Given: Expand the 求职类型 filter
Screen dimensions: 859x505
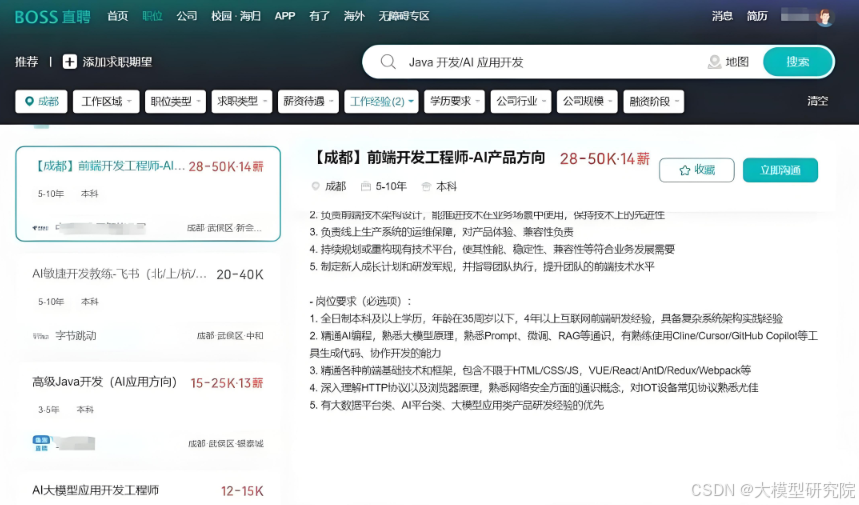Looking at the screenshot, I should pyautogui.click(x=242, y=101).
